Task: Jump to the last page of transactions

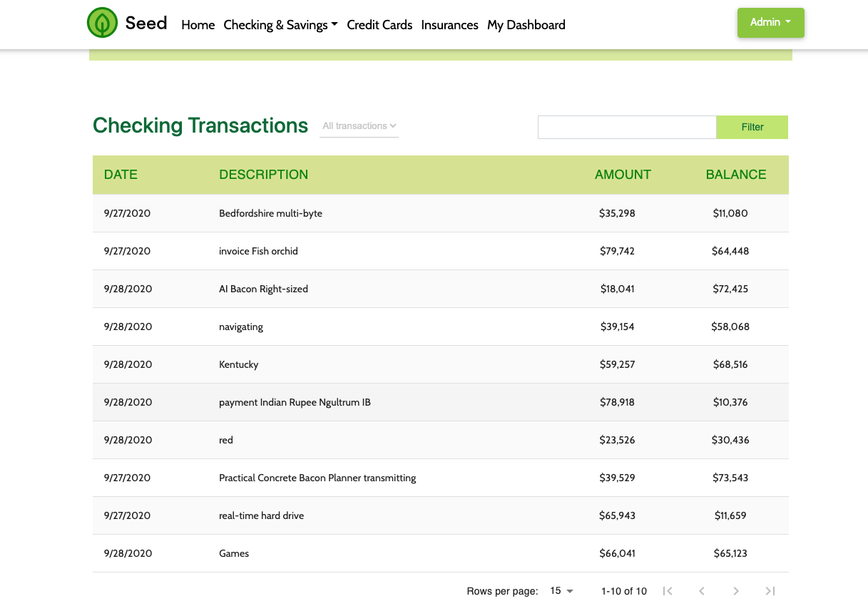Action: pyautogui.click(x=770, y=591)
